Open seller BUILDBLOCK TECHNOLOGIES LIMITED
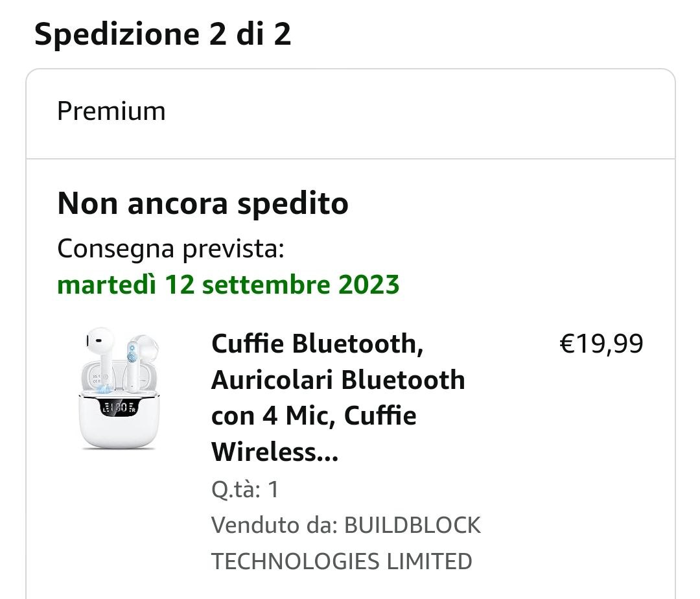This screenshot has height=599, width=700. (x=412, y=525)
